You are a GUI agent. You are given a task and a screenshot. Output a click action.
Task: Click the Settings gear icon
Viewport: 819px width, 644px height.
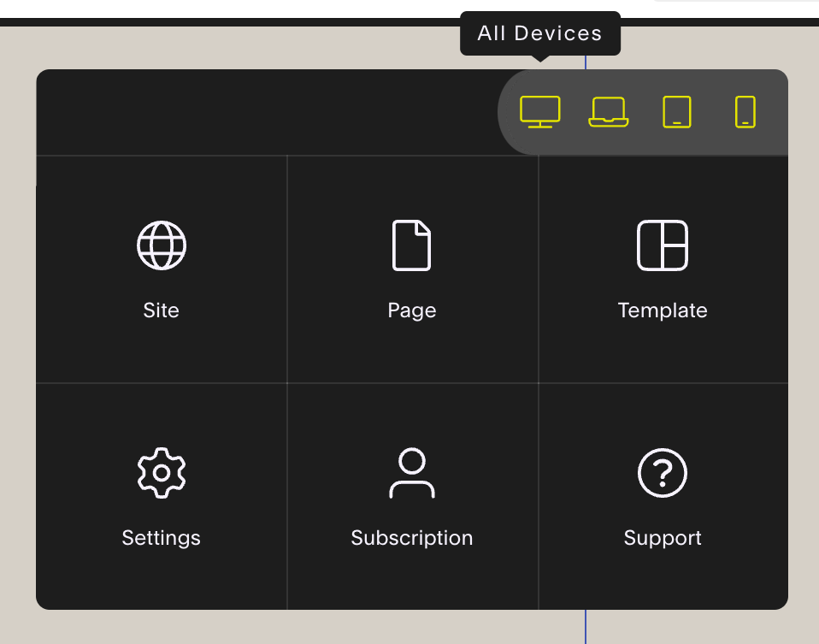pyautogui.click(x=161, y=473)
